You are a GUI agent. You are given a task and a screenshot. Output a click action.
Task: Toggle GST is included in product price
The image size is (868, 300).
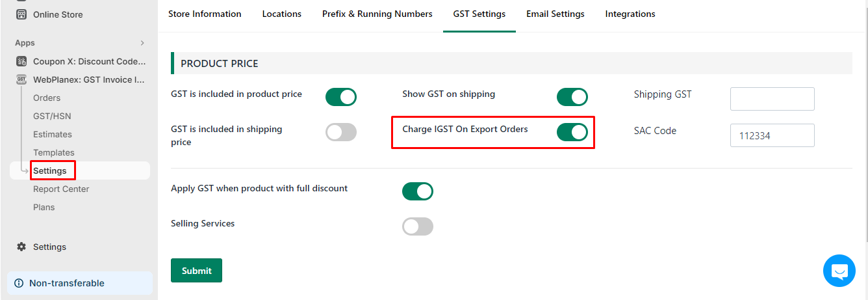[341, 97]
